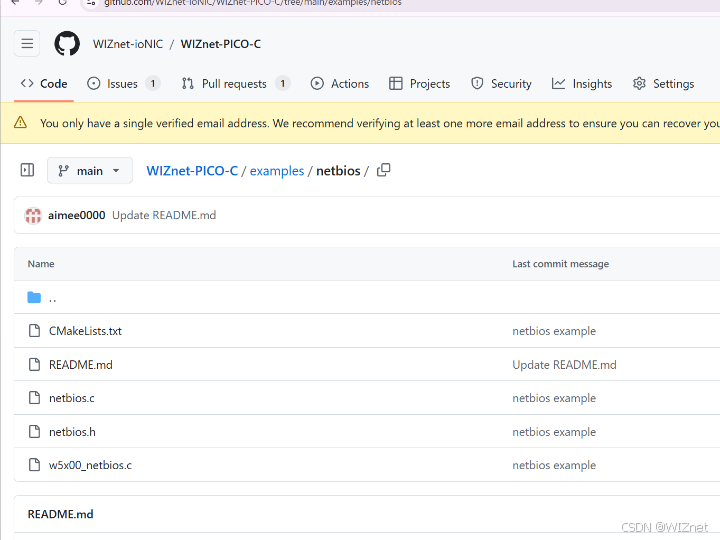Click the browser address bar URL
Screen dimensions: 720x540
(x=253, y=3)
